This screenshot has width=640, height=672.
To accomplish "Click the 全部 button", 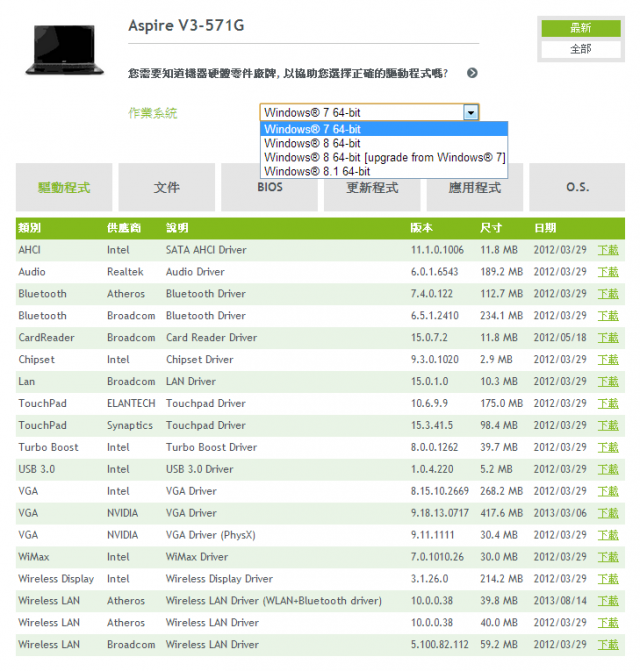I will 581,49.
